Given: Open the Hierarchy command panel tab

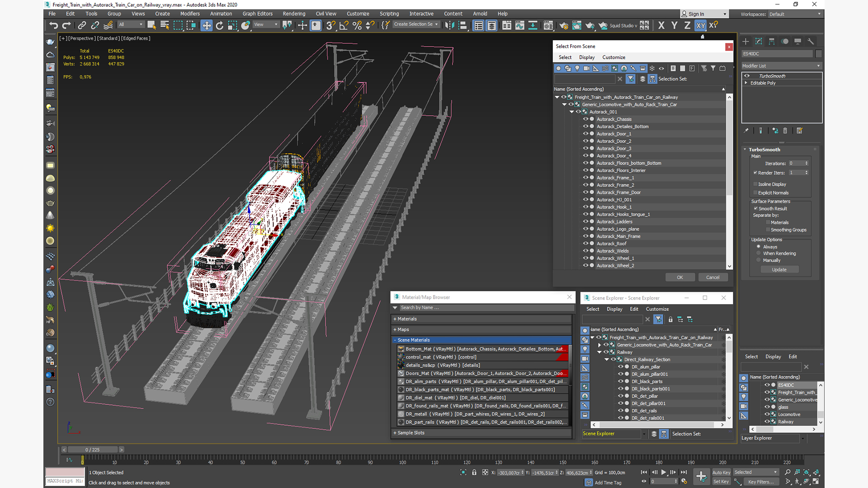Looking at the screenshot, I should (772, 41).
